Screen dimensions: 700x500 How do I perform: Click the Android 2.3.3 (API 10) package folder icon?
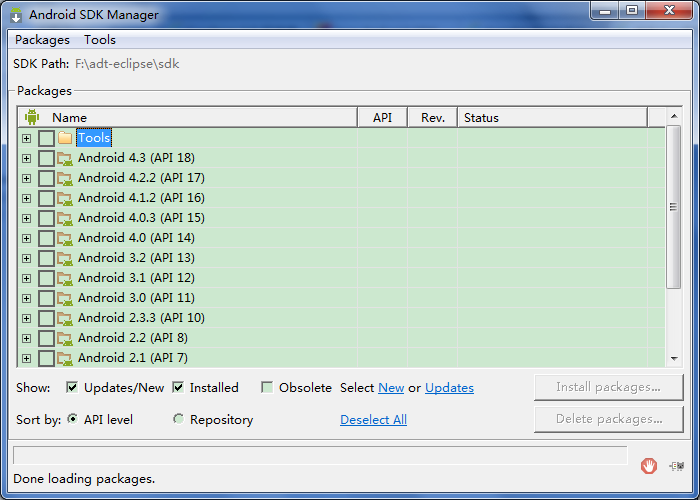point(65,318)
